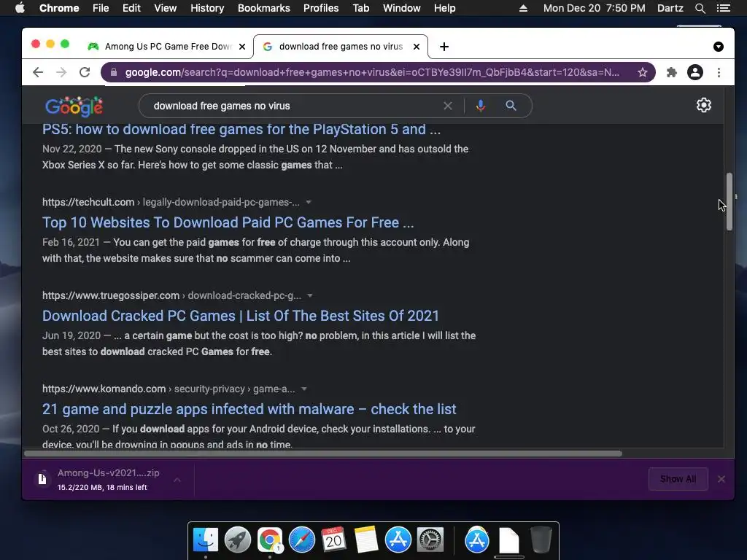Open a new tab with plus button
This screenshot has height=560, width=747.
(x=444, y=47)
